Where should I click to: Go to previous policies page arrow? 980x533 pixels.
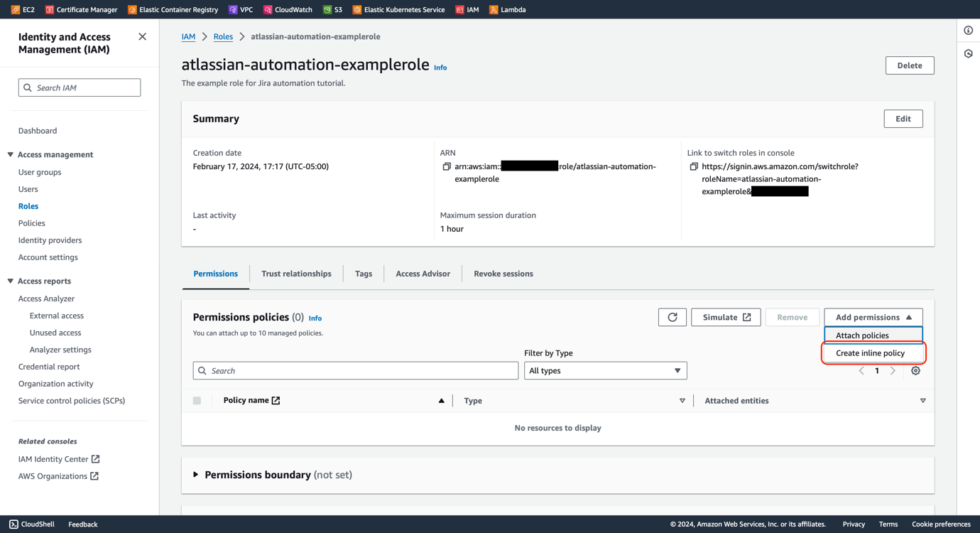coord(861,370)
